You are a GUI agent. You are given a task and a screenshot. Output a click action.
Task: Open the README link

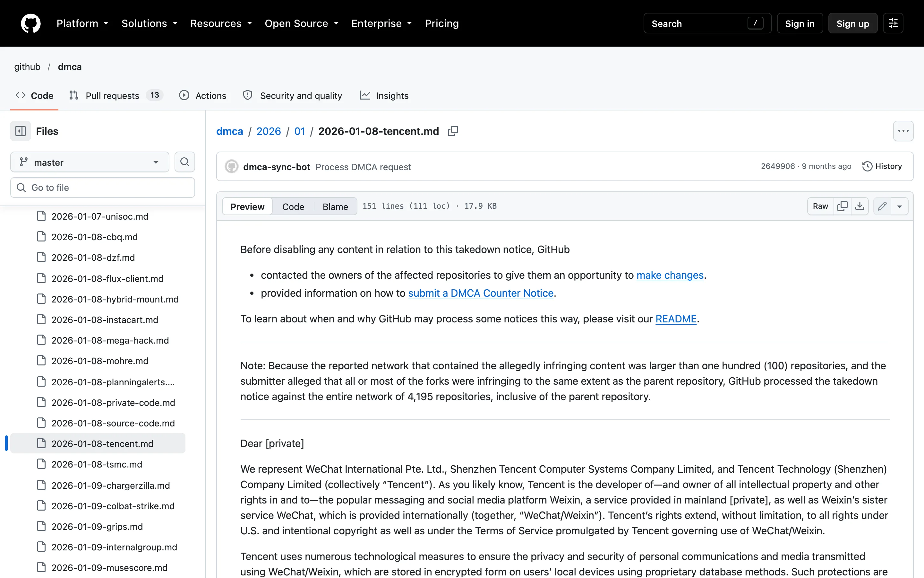[676, 319]
